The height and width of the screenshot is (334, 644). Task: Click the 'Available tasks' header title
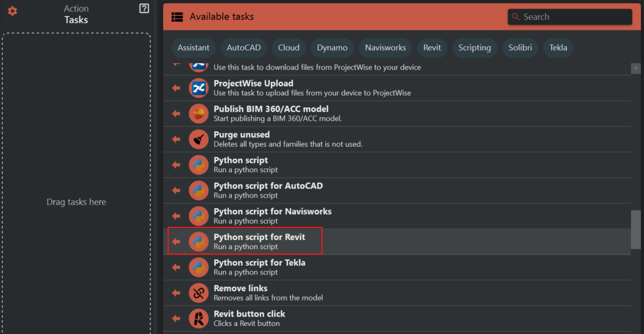[x=221, y=17]
